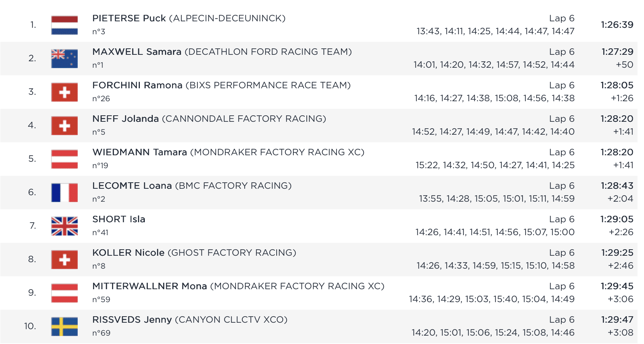Click LECOMTE Loana's name

132,186
